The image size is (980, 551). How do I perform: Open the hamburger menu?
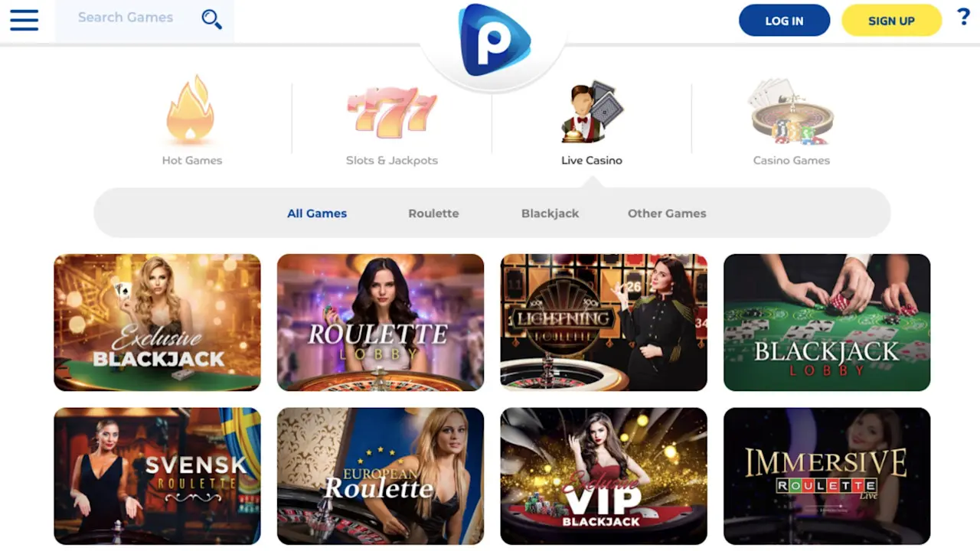coord(24,20)
